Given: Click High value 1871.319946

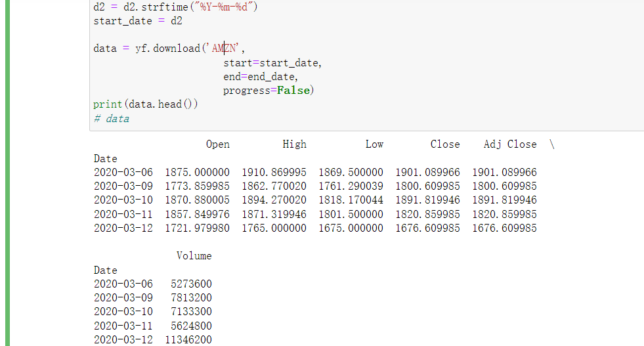Looking at the screenshot, I should pyautogui.click(x=274, y=214).
